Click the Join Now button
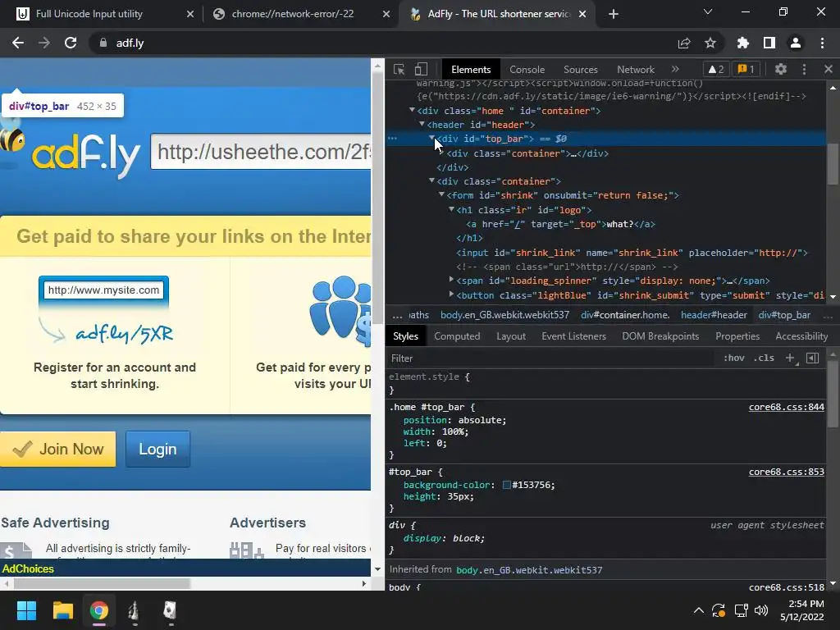The image size is (840, 630). tap(58, 449)
